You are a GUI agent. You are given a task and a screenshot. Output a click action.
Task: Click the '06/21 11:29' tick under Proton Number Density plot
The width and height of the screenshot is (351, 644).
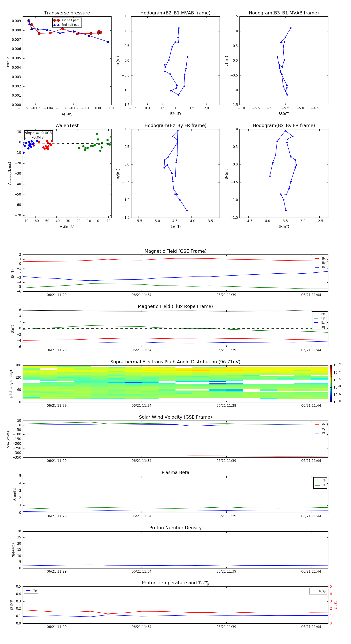tap(57, 571)
